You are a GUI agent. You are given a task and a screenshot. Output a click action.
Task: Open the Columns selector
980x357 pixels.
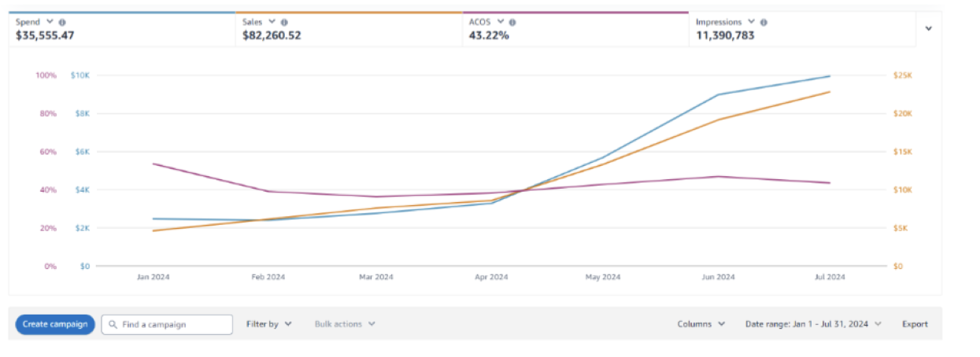pyautogui.click(x=701, y=324)
